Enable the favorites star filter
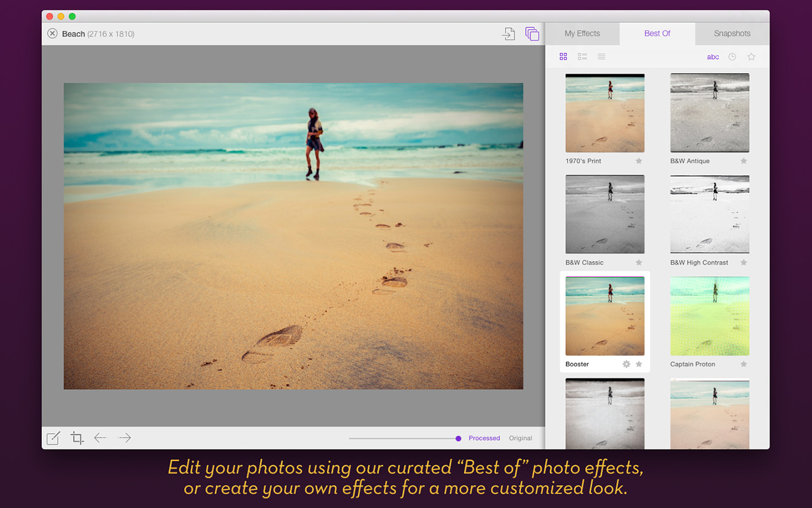Screen dimensions: 812x508 pyautogui.click(x=751, y=57)
